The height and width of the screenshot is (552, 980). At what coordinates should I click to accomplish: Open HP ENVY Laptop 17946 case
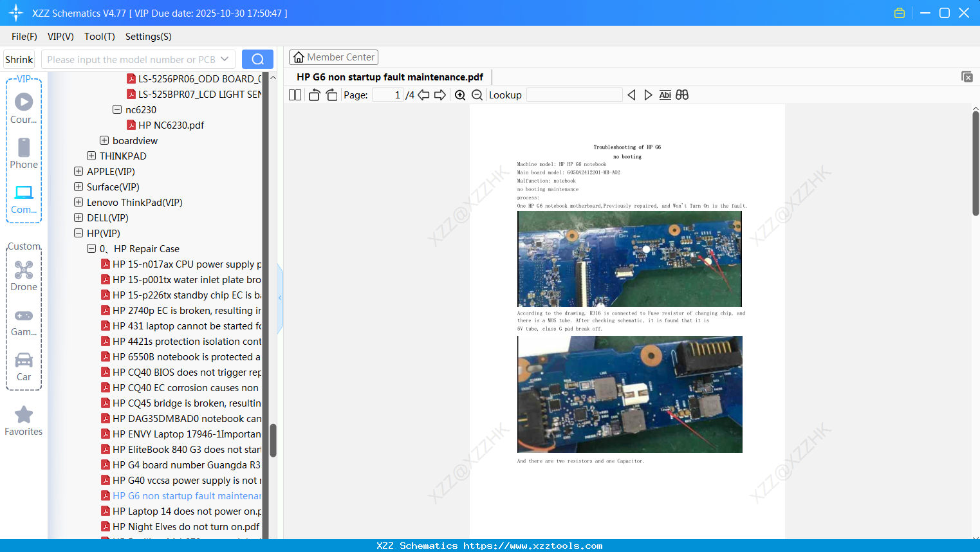(181, 434)
